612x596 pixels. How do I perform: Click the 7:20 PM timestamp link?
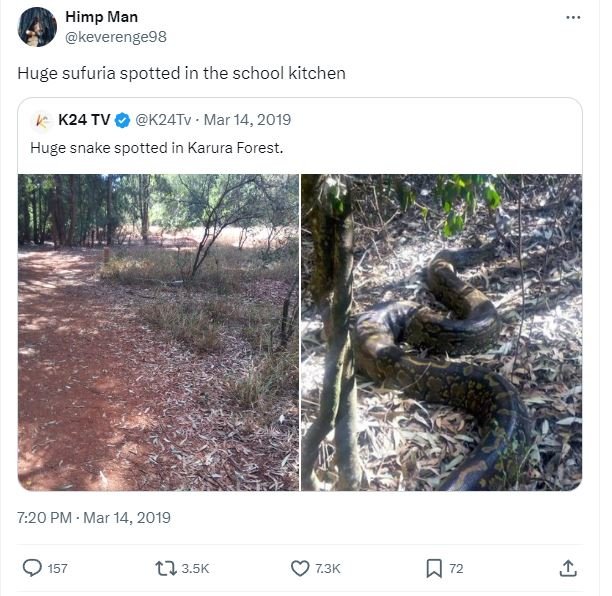94,517
